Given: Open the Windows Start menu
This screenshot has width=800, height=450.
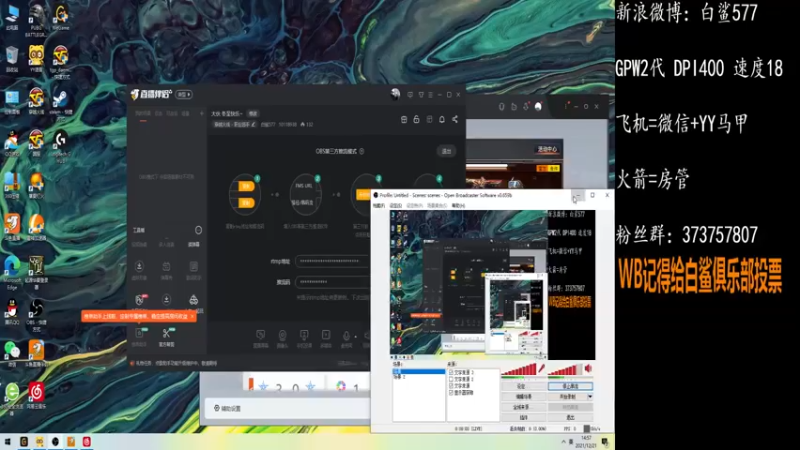Looking at the screenshot, I should (7, 442).
